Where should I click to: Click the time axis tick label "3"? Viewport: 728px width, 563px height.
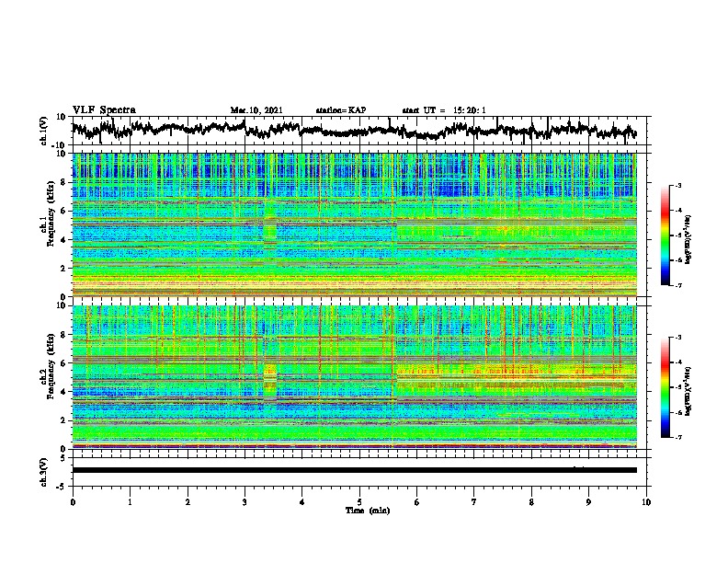pyautogui.click(x=245, y=502)
